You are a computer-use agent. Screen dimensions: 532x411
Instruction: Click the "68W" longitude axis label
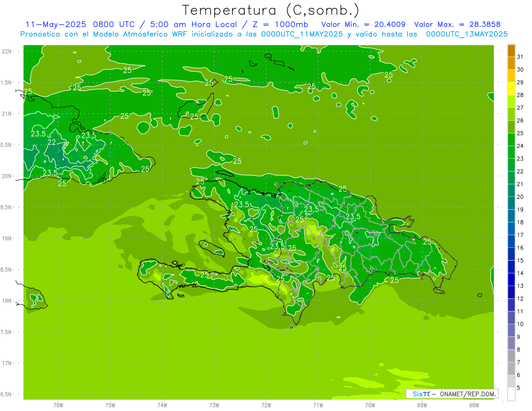click(474, 405)
